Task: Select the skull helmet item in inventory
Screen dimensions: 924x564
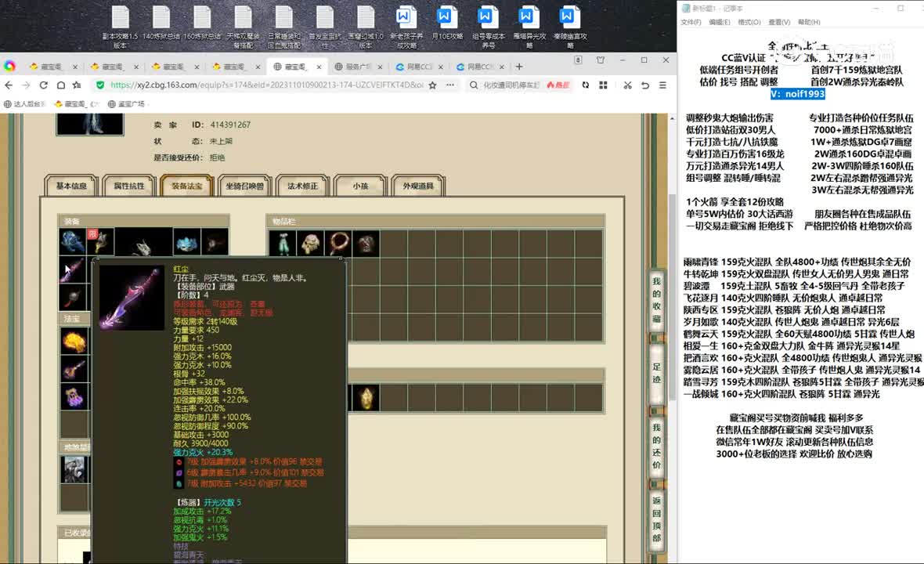Action: click(x=311, y=243)
